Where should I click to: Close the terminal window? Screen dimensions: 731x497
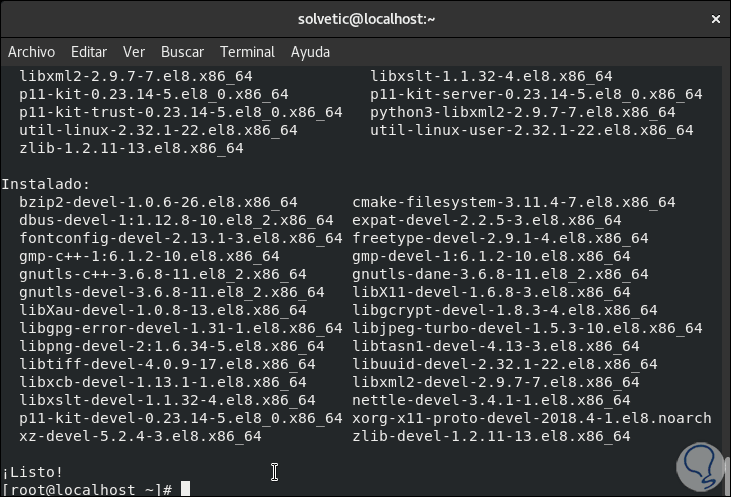pyautogui.click(x=714, y=18)
